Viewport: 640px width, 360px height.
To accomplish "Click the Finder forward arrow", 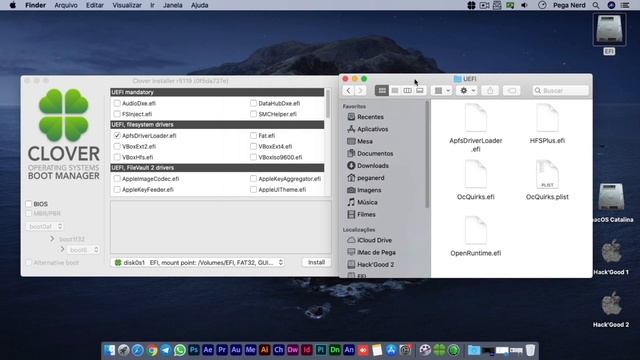I will [360, 91].
